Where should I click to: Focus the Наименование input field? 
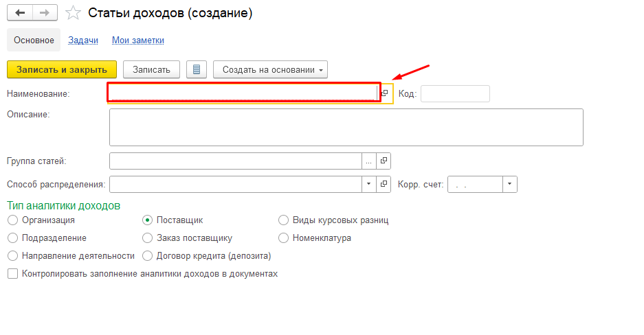243,93
